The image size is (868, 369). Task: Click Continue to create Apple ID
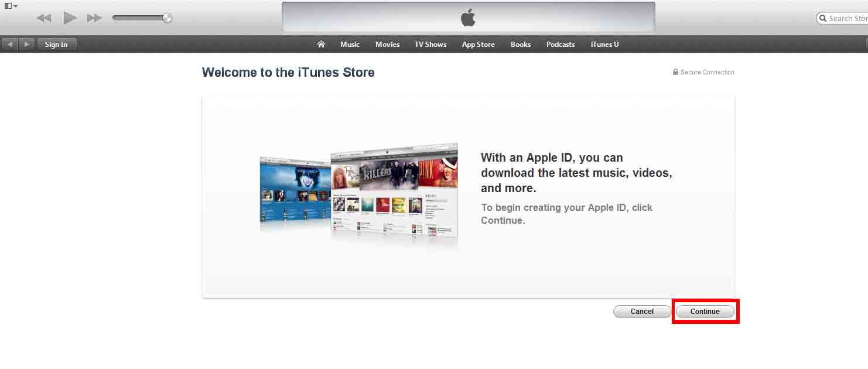[x=705, y=312]
